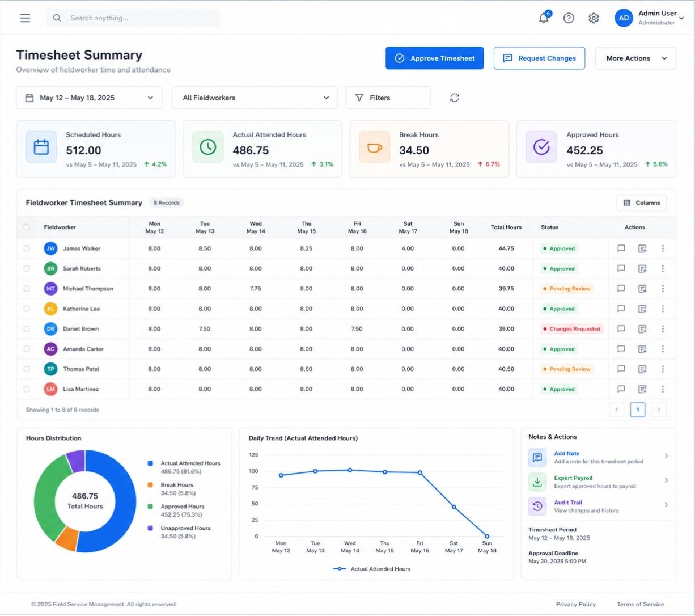This screenshot has height=616, width=695.
Task: Expand the More Actions dropdown
Action: [x=635, y=58]
